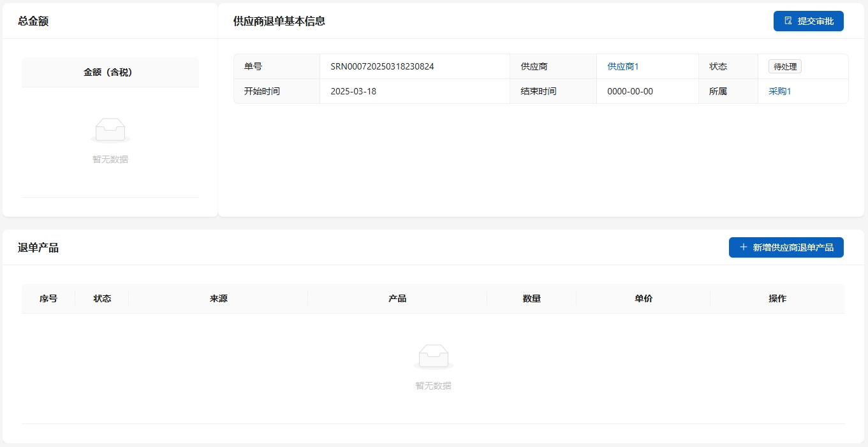This screenshot has width=868, height=447.
Task: Open the 采购1 link
Action: pyautogui.click(x=779, y=91)
